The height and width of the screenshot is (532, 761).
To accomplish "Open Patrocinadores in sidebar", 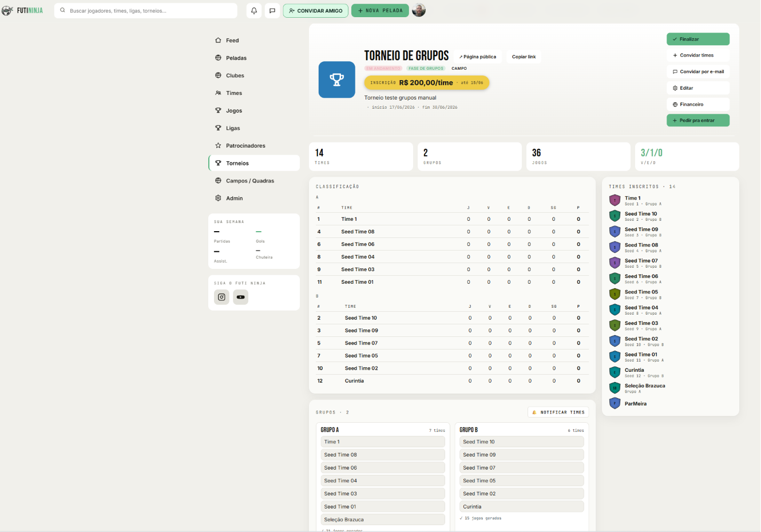I will tap(254, 145).
